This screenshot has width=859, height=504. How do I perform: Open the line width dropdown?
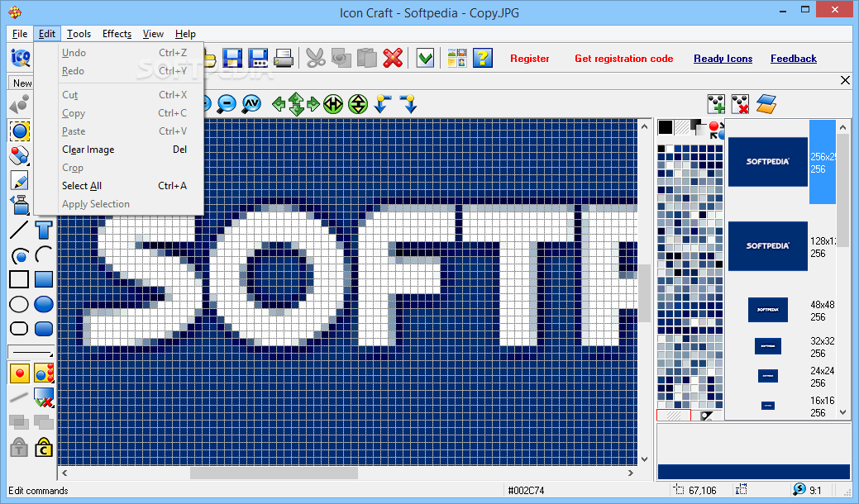(31, 353)
